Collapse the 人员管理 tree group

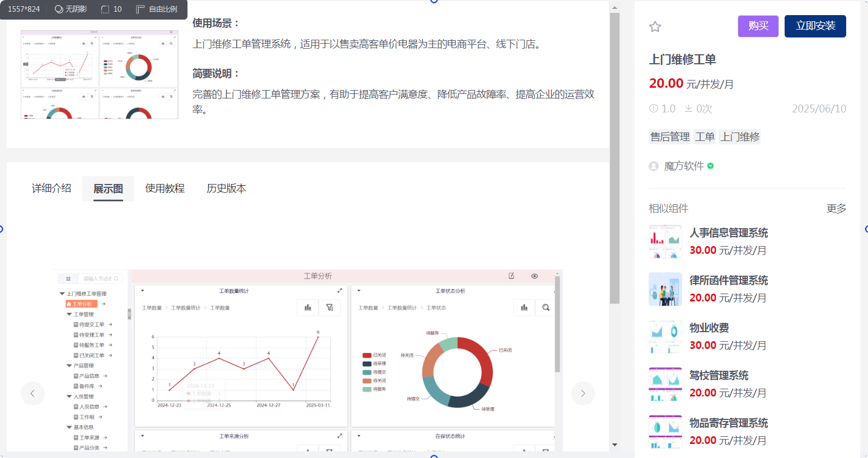pyautogui.click(x=69, y=396)
